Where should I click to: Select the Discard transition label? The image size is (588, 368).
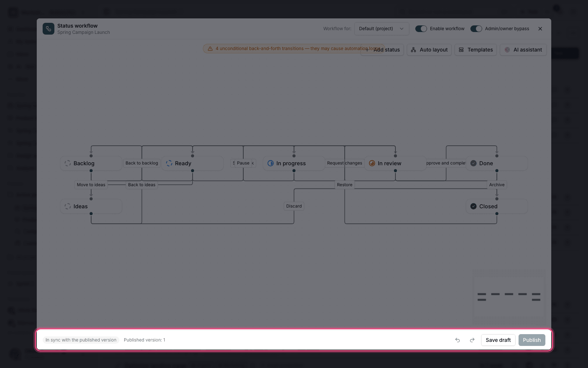tap(294, 206)
